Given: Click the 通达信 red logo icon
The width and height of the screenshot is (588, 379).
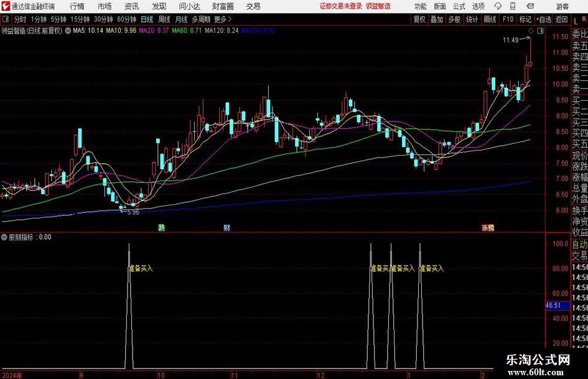Looking at the screenshot, I should point(5,6).
